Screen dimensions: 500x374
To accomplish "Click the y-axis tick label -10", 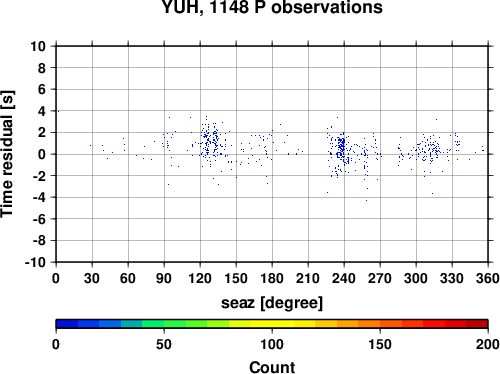I will coord(35,262).
